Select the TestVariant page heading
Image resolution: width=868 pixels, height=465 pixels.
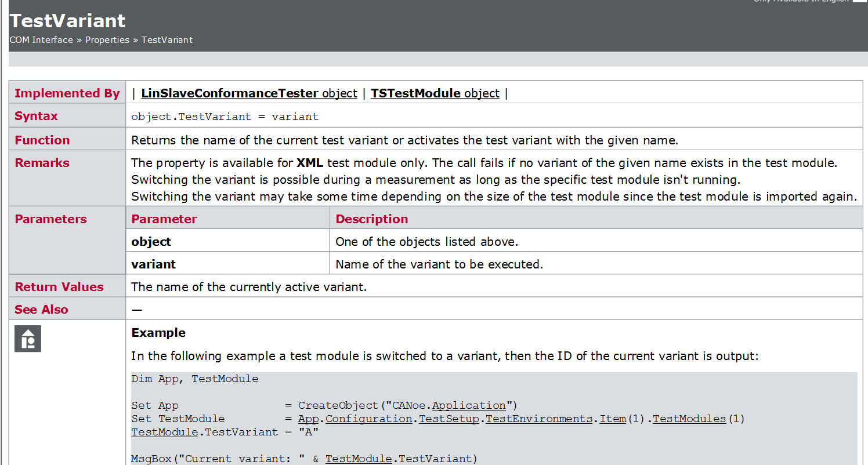pyautogui.click(x=67, y=20)
